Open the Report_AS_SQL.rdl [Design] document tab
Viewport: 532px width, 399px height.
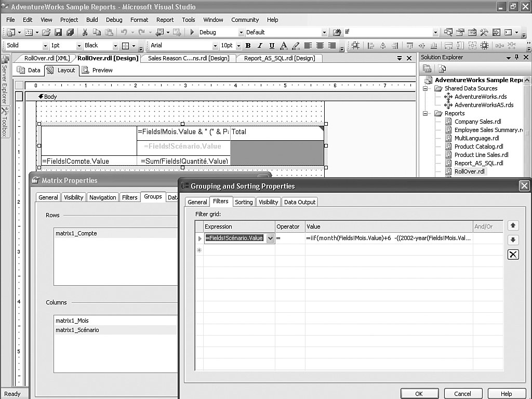[x=279, y=58]
